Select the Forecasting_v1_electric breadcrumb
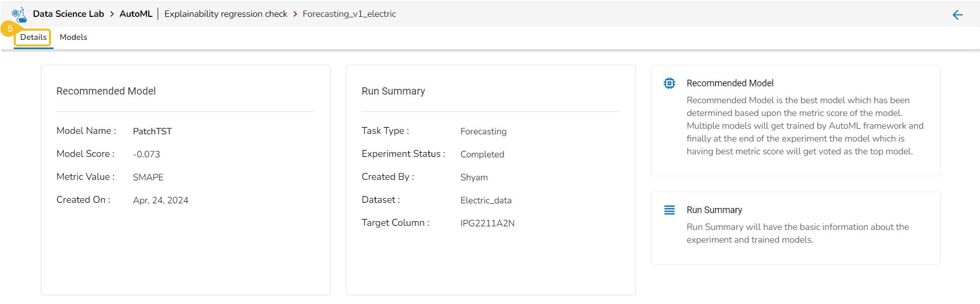 tap(349, 14)
